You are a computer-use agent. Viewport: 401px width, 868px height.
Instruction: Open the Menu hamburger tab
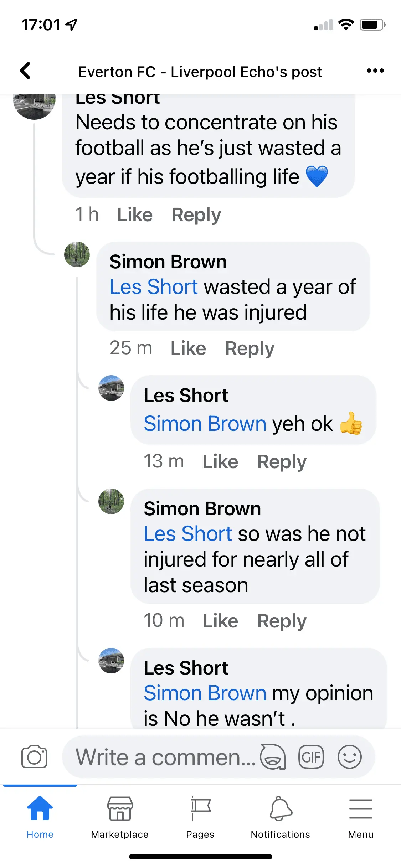[x=361, y=817]
